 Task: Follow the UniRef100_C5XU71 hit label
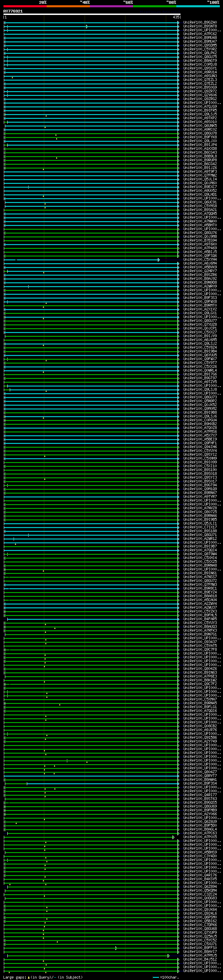click(x=200, y=944)
